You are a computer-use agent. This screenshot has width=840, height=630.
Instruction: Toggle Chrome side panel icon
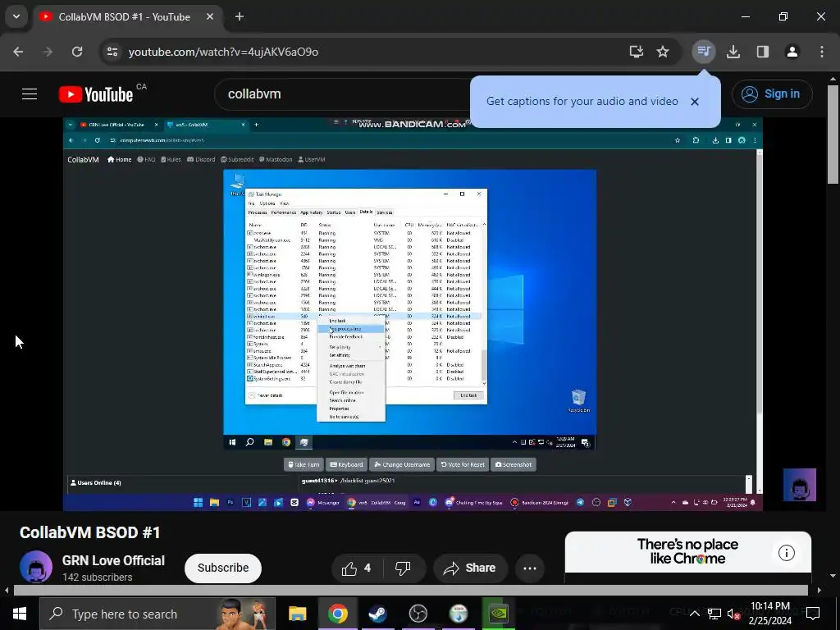click(762, 52)
